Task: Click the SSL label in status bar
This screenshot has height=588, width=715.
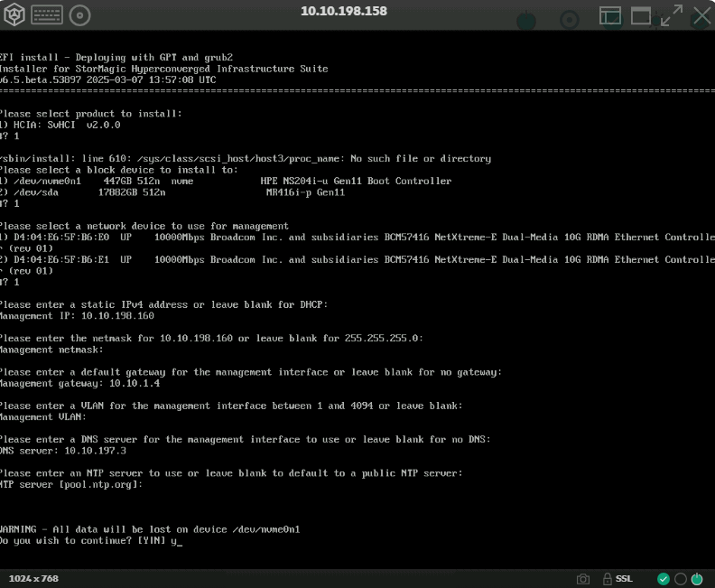Action: tap(624, 578)
